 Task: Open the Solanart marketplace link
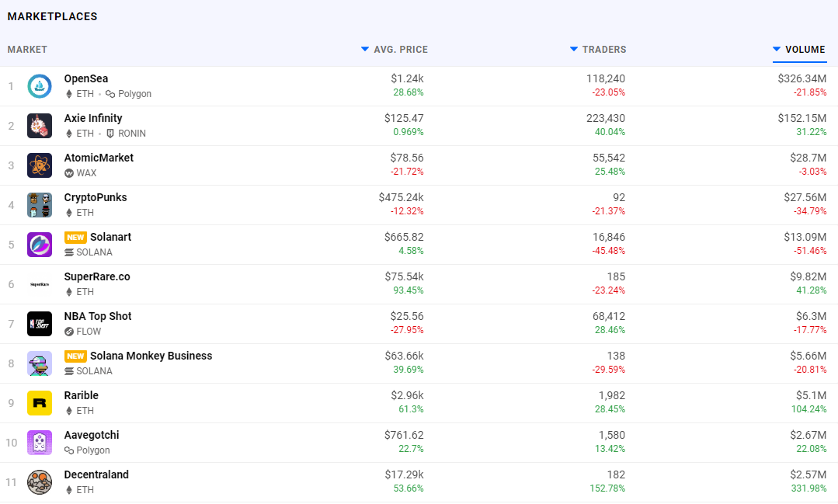[x=110, y=237]
